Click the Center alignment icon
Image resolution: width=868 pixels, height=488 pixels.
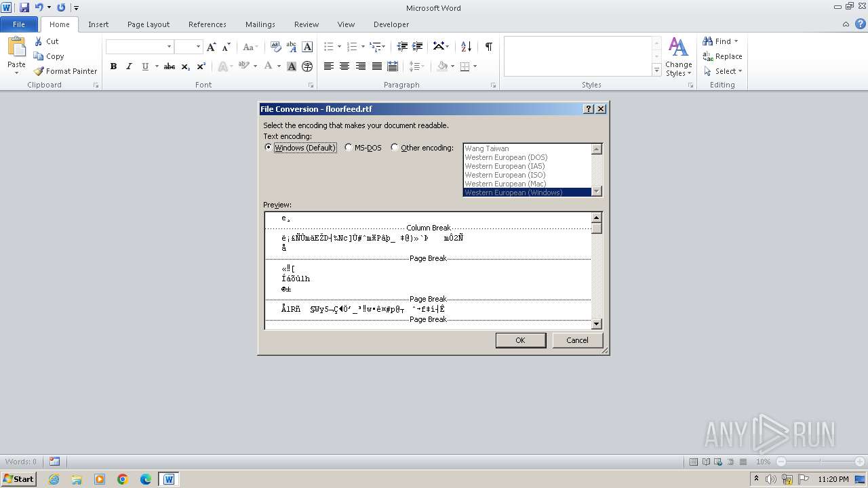[344, 66]
